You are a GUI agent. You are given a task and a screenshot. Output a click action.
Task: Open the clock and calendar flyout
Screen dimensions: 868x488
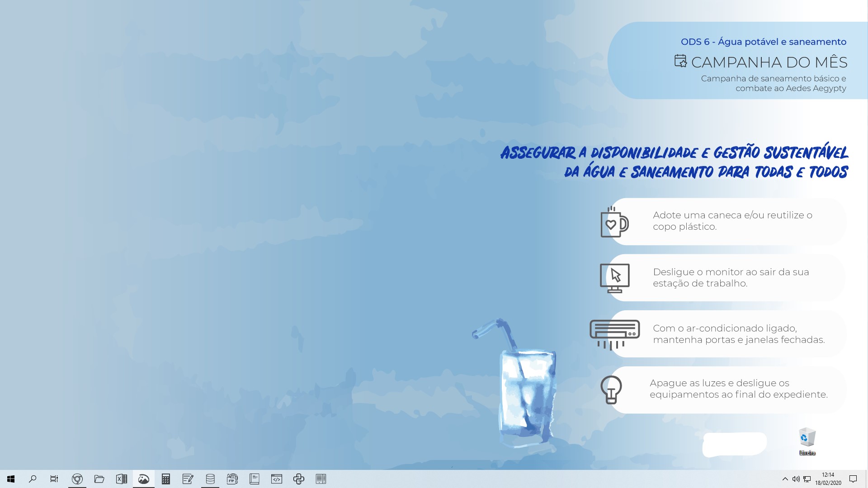click(x=828, y=479)
